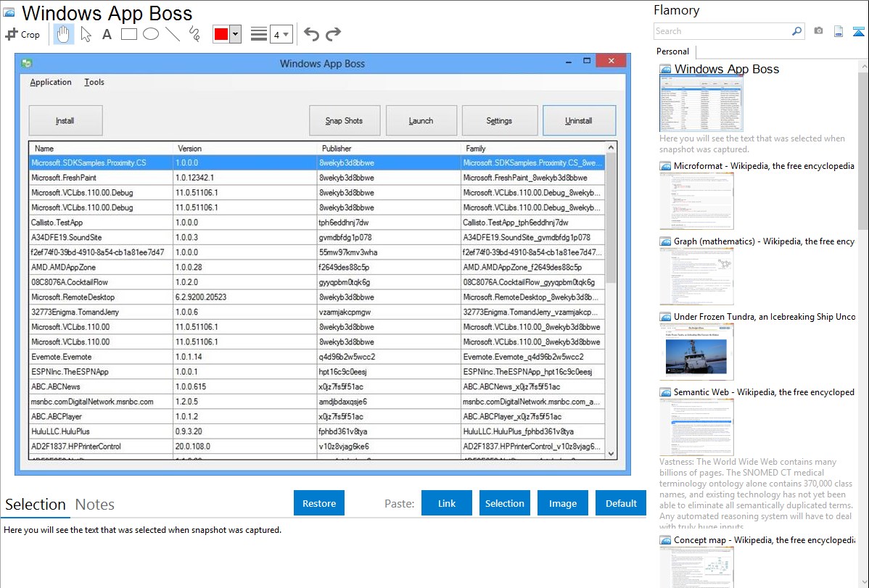Click the Snap Shots button
This screenshot has height=588, width=869.
click(344, 120)
